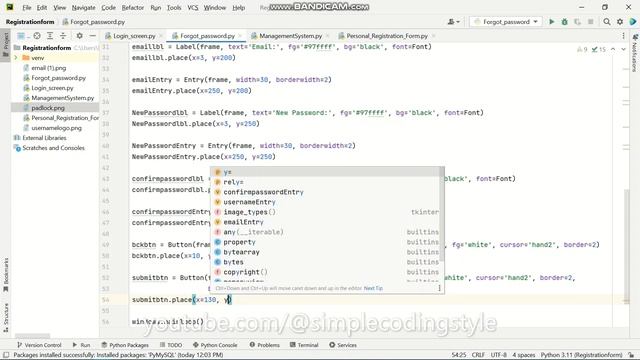The width and height of the screenshot is (640, 360).
Task: Open the user account icon dropdown
Action: [453, 22]
